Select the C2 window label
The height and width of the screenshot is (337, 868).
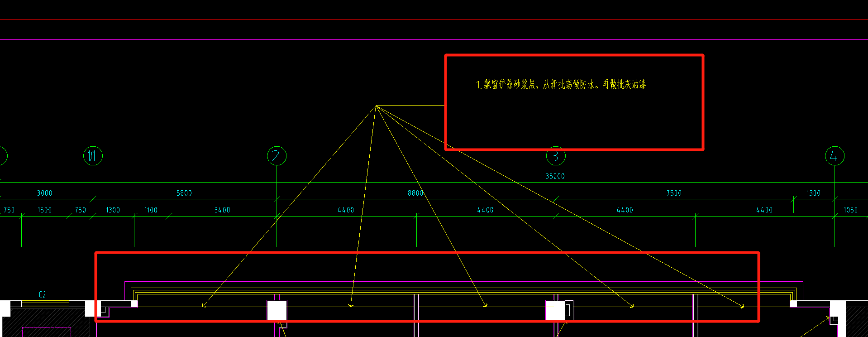point(43,295)
